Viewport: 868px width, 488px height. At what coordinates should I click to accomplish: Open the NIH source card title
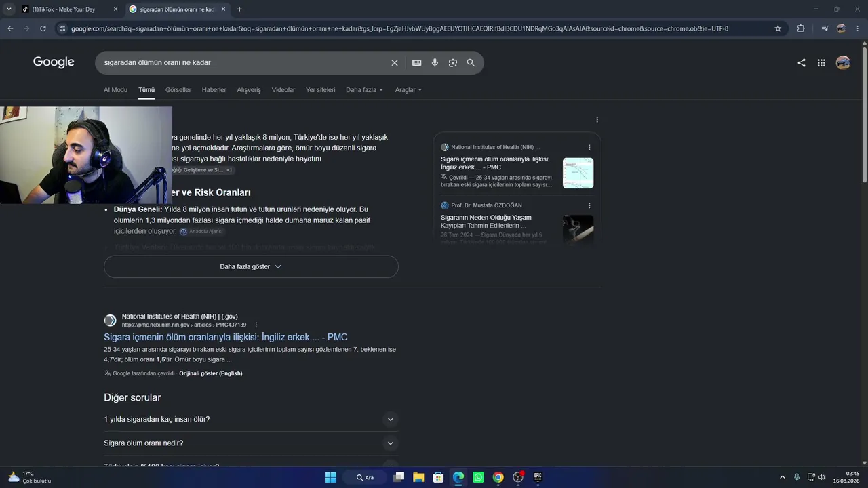pyautogui.click(x=495, y=163)
